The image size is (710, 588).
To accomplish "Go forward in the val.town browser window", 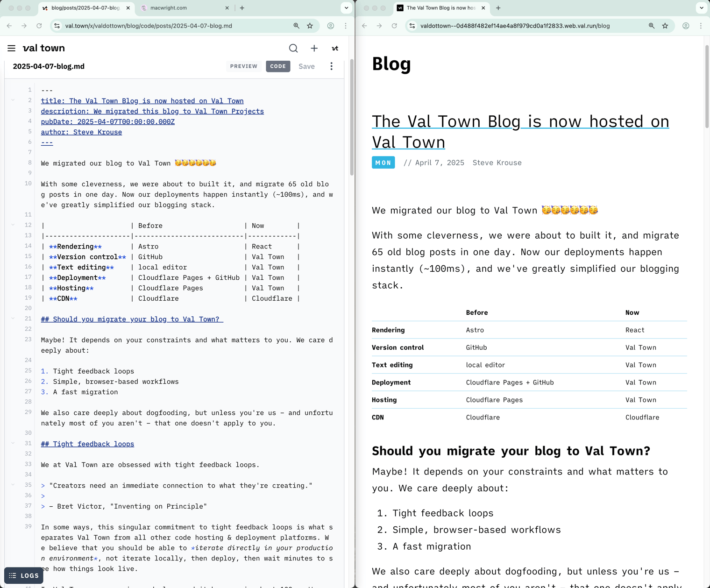I will coord(24,26).
